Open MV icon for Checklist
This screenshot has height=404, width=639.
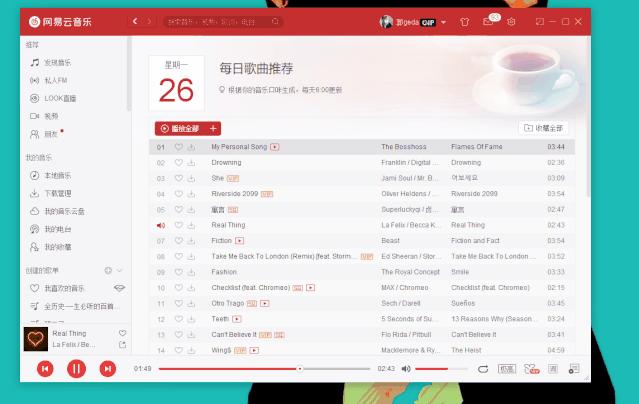pos(311,288)
